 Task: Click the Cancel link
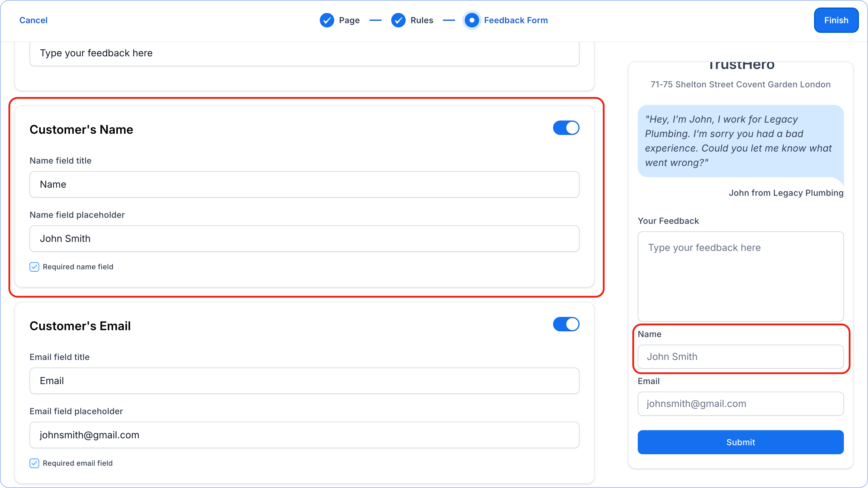33,20
